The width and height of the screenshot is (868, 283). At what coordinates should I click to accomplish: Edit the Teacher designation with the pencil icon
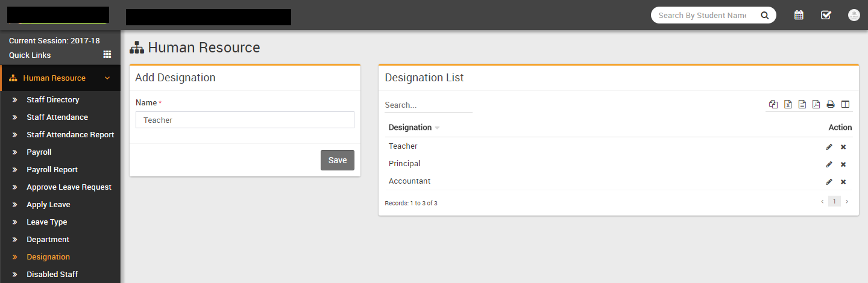coord(829,147)
